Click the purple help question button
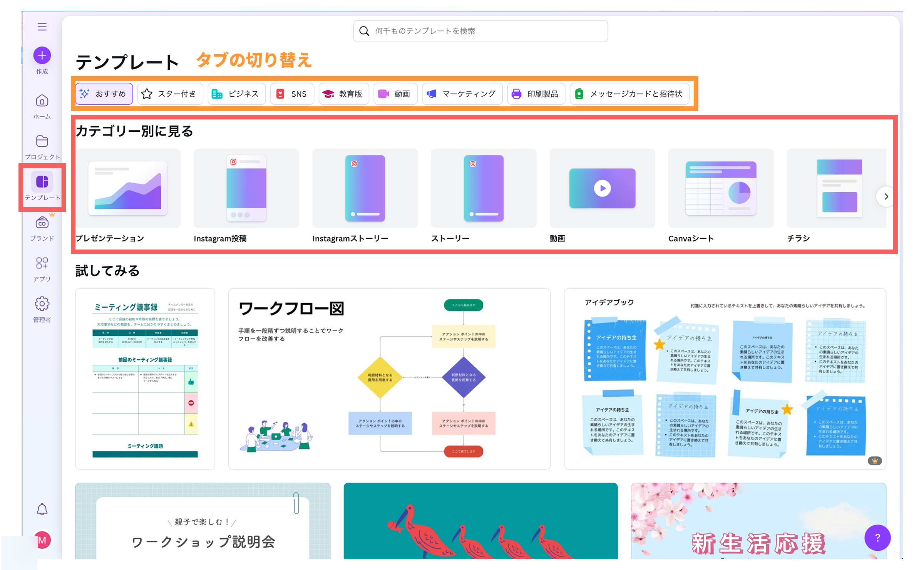Viewport: 924px width, 570px height. click(x=877, y=538)
